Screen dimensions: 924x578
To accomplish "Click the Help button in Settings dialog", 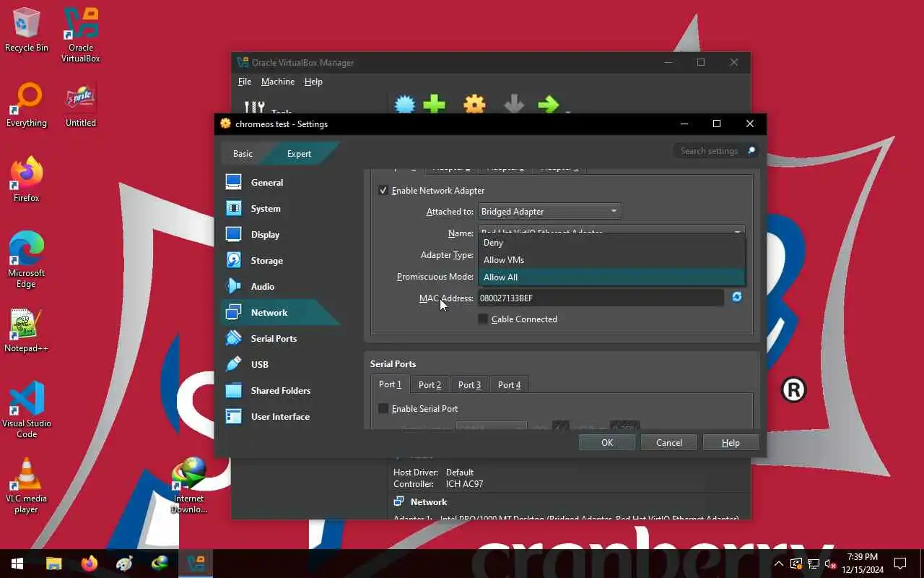I will click(731, 443).
